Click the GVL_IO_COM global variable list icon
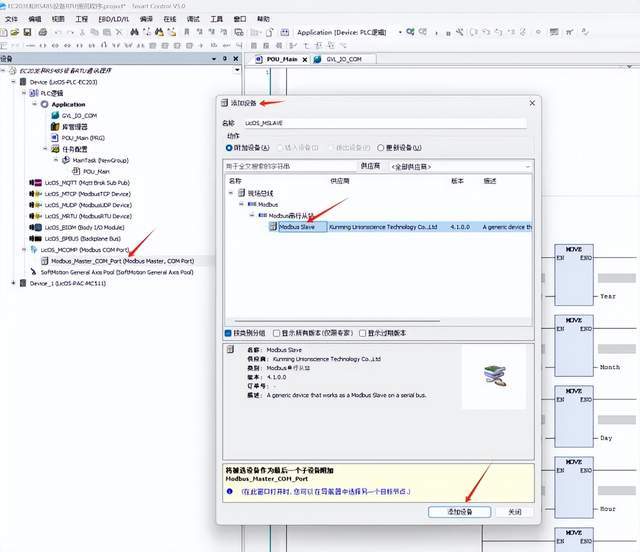The width and height of the screenshot is (640, 552). (54, 116)
